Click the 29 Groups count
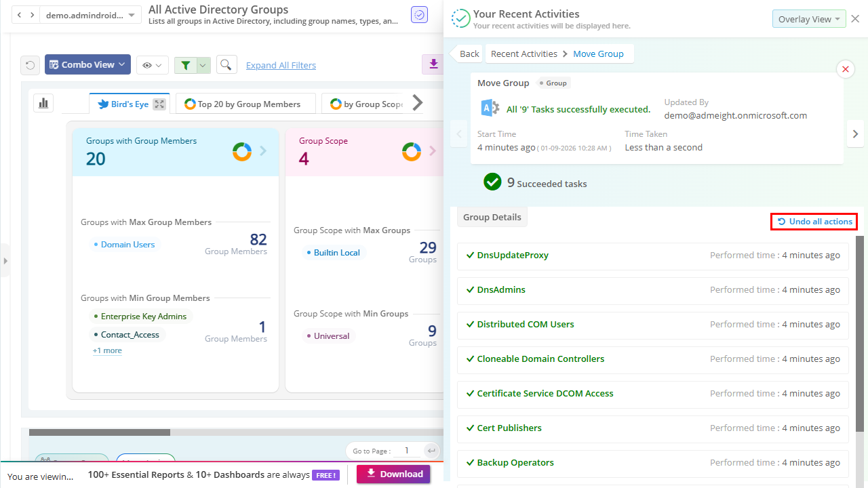Image resolution: width=868 pixels, height=488 pixels. point(428,247)
